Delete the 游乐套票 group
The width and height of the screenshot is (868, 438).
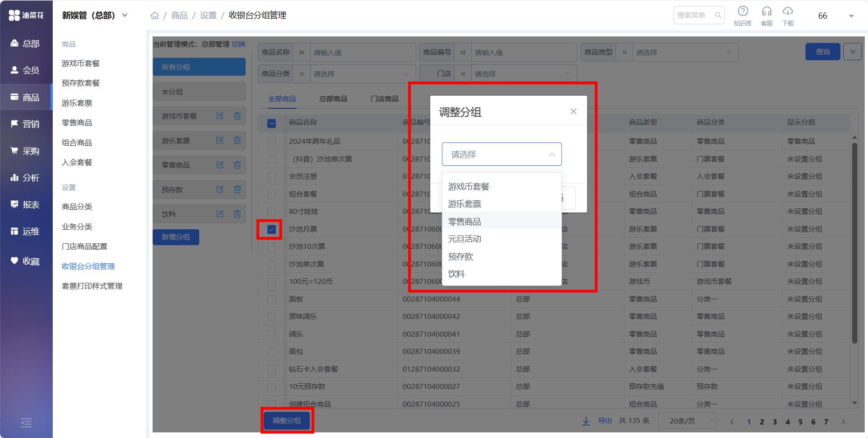pyautogui.click(x=237, y=140)
